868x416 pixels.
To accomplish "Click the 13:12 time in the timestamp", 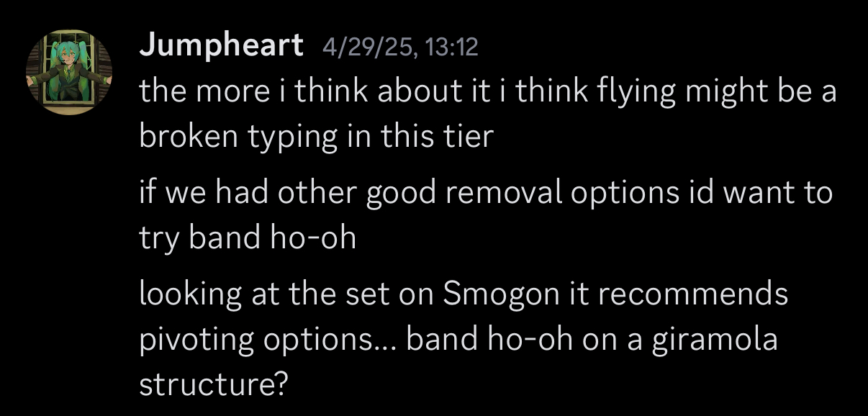I will click(x=452, y=48).
